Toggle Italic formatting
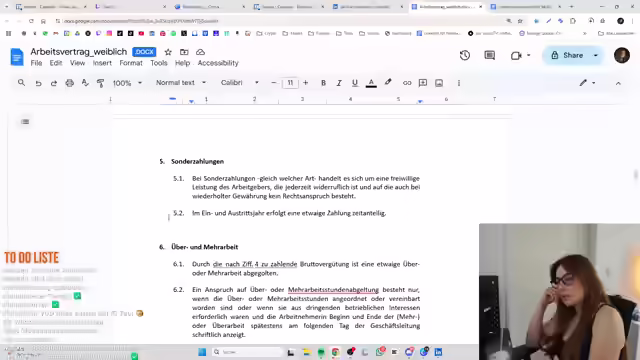Screen dimensions: 640x360 (339, 83)
